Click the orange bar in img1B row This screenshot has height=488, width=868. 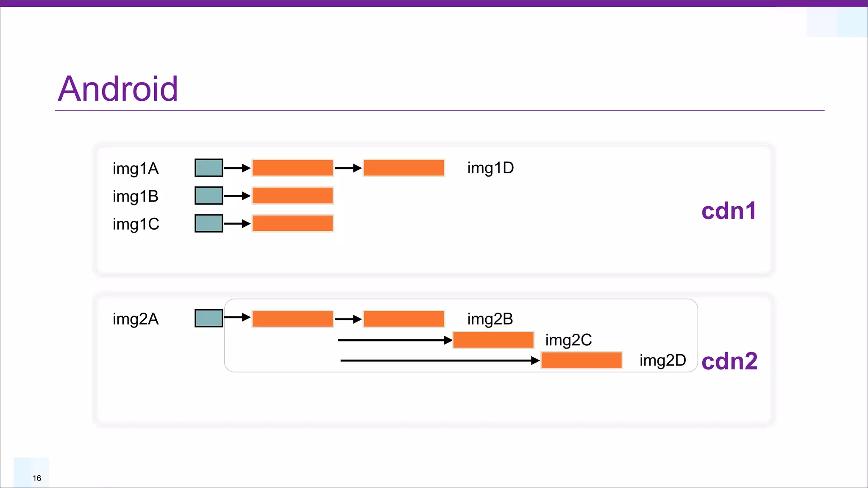pyautogui.click(x=292, y=196)
